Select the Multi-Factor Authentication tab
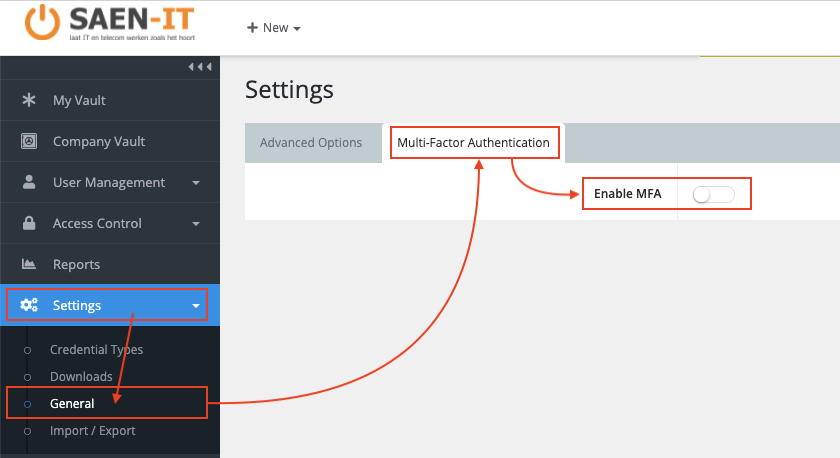Viewport: 840px width, 458px height. tap(473, 143)
